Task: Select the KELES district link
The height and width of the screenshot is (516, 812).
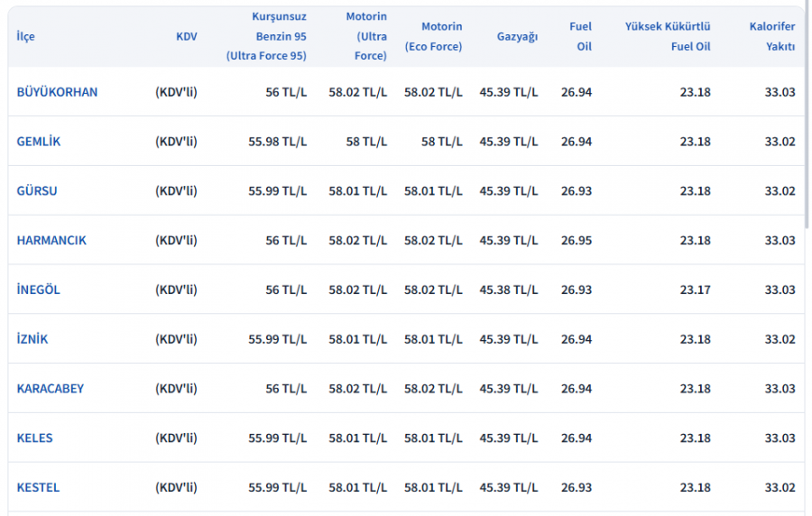Action: 34,438
